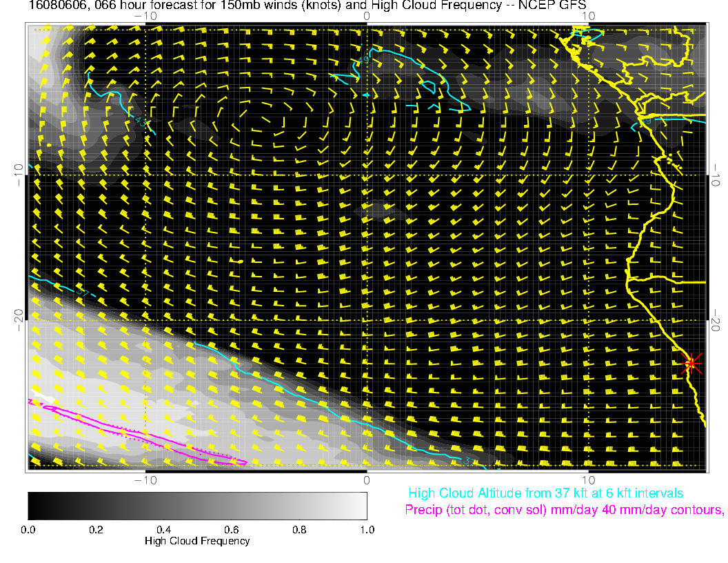Click the 1.0 tick label on the colorbar
Image resolution: width=728 pixels, height=563 pixels.
[367, 530]
